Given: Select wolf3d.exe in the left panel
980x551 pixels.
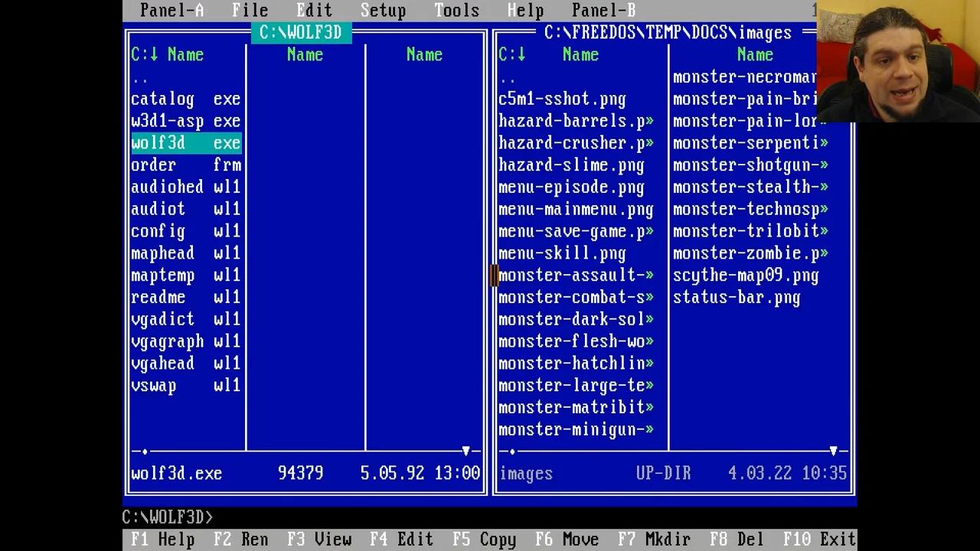Looking at the screenshot, I should point(184,143).
